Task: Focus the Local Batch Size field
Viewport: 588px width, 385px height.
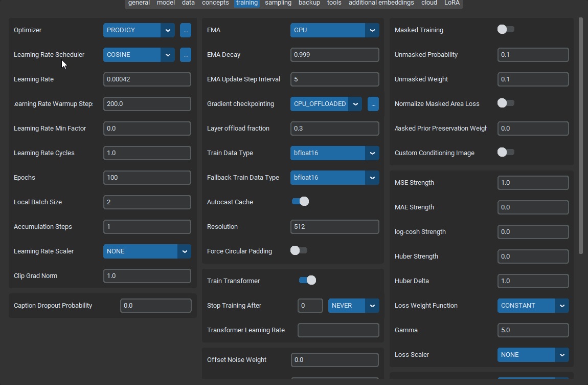Action: [147, 202]
